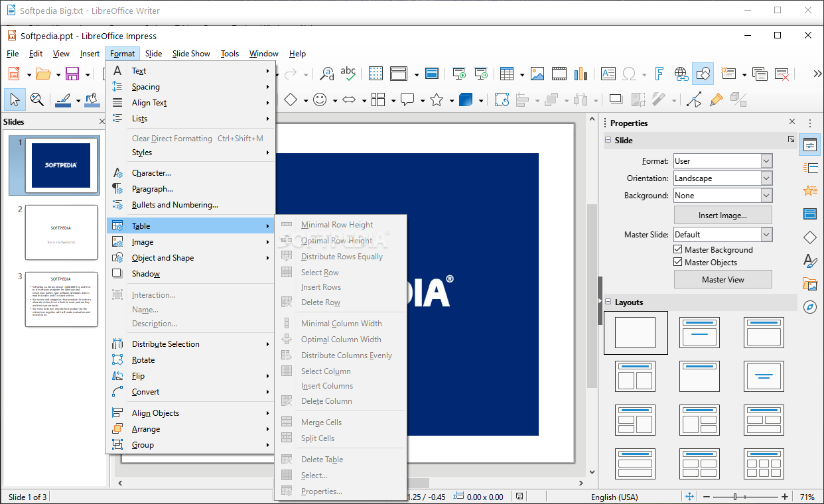824x504 pixels.
Task: Select the diamond Basic Shapes tool
Action: pos(291,99)
